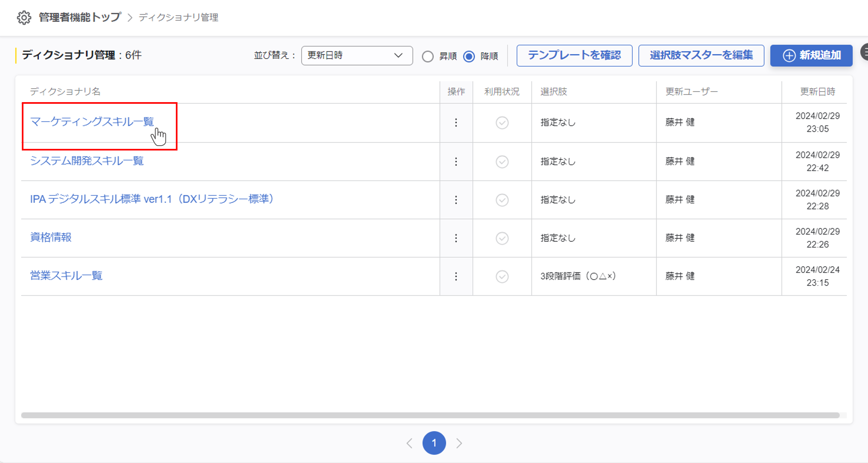The width and height of the screenshot is (868, 463).
Task: Go to next page with right chevron
Action: [459, 443]
